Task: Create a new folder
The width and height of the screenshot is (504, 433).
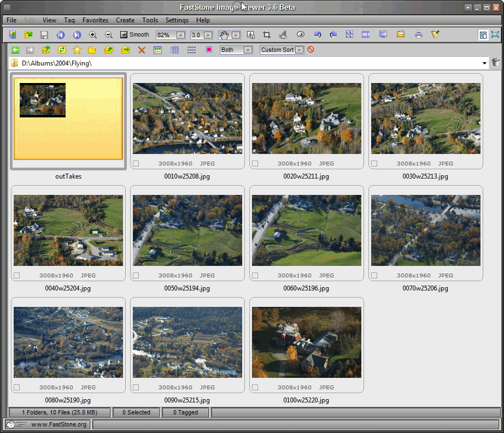Action: pos(92,50)
